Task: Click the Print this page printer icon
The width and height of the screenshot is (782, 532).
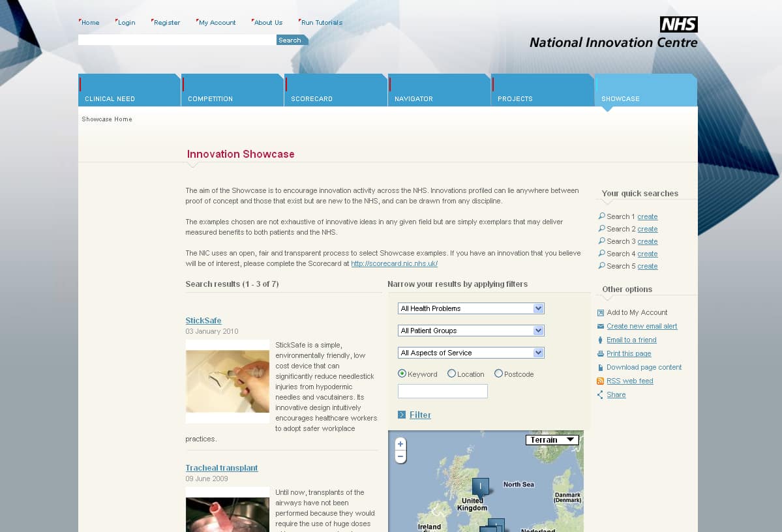Action: [x=601, y=354]
